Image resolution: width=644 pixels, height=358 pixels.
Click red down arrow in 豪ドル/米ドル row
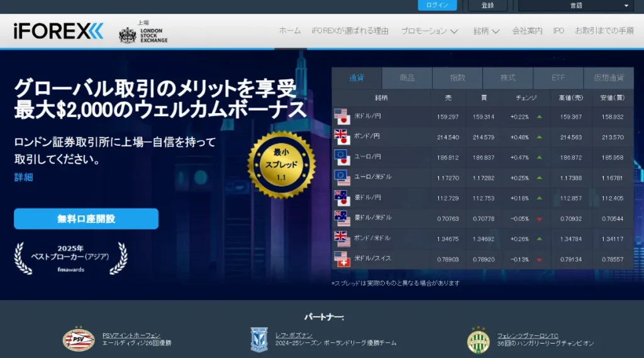point(539,219)
